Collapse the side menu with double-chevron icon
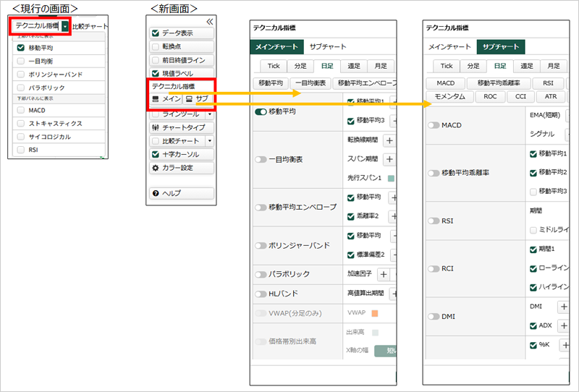This screenshot has height=392, width=579. coord(209,22)
